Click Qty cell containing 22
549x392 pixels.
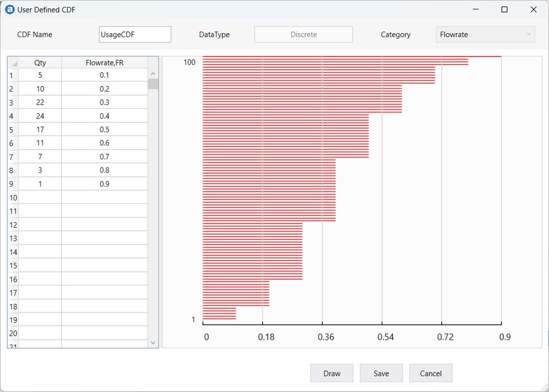click(x=40, y=102)
